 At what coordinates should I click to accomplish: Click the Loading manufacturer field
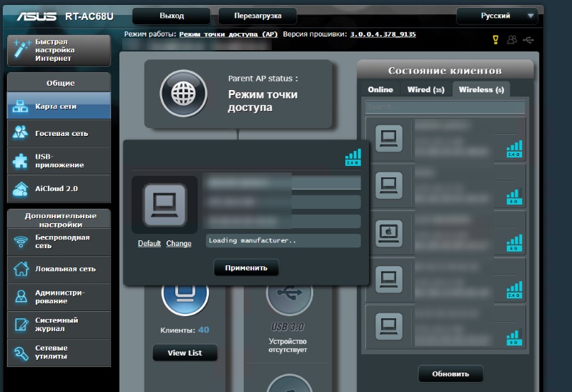click(283, 240)
